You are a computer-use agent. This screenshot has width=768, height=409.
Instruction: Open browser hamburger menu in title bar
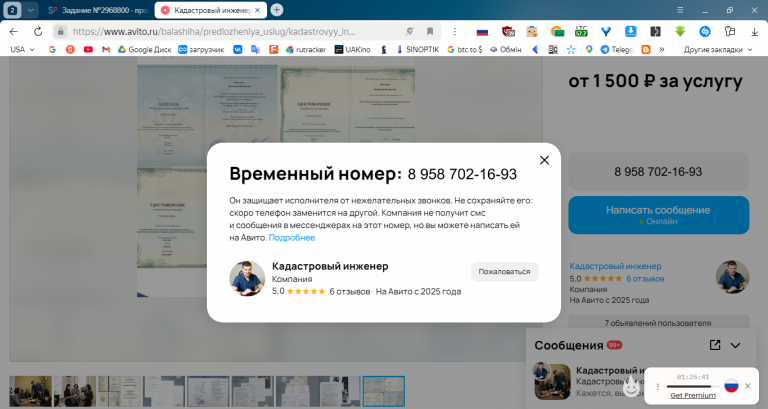coord(680,10)
